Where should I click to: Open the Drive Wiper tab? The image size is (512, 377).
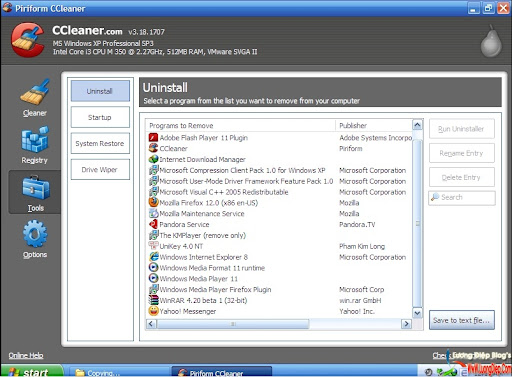pyautogui.click(x=100, y=170)
